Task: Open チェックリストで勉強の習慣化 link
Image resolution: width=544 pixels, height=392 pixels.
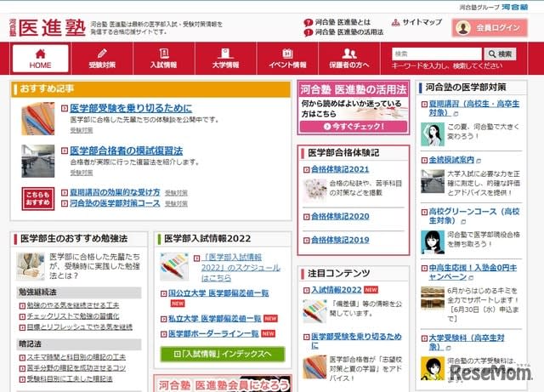Action: click(x=73, y=316)
